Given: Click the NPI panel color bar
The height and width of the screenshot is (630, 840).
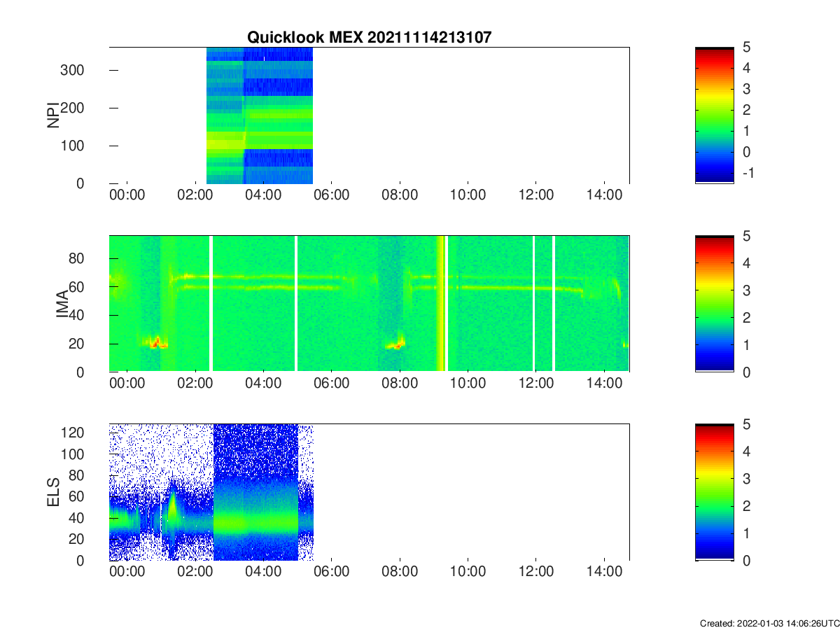Looking at the screenshot, I should tap(715, 115).
